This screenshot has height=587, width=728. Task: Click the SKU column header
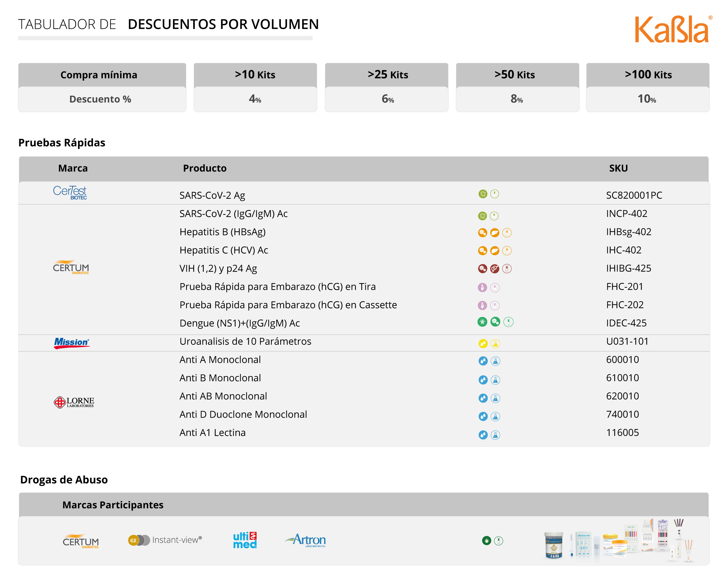pyautogui.click(x=618, y=168)
